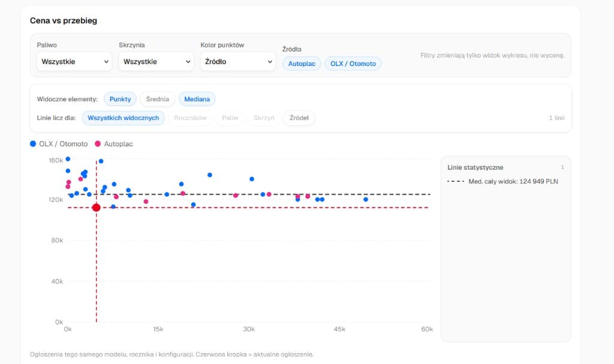Open the Kolor punktów dropdown
The height and width of the screenshot is (364, 614).
click(x=237, y=62)
